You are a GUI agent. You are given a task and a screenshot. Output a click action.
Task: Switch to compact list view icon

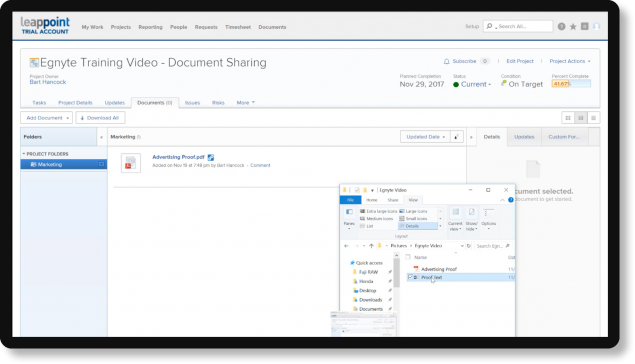pos(593,118)
